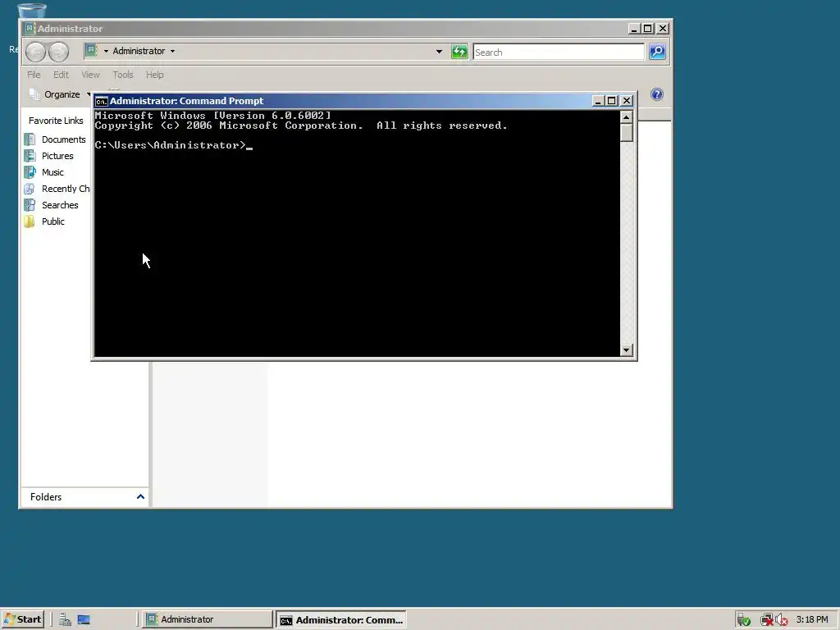Screen dimensions: 840x630
Task: Maximize the Command Prompt window
Action: tap(612, 101)
